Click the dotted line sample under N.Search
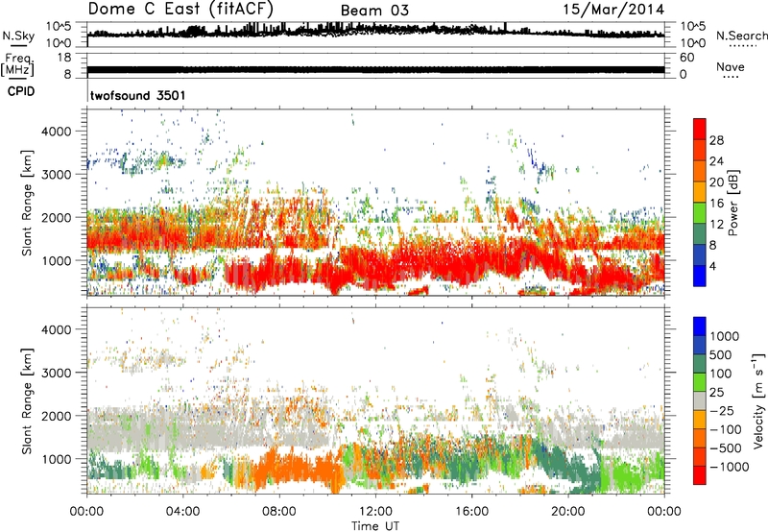 742,45
